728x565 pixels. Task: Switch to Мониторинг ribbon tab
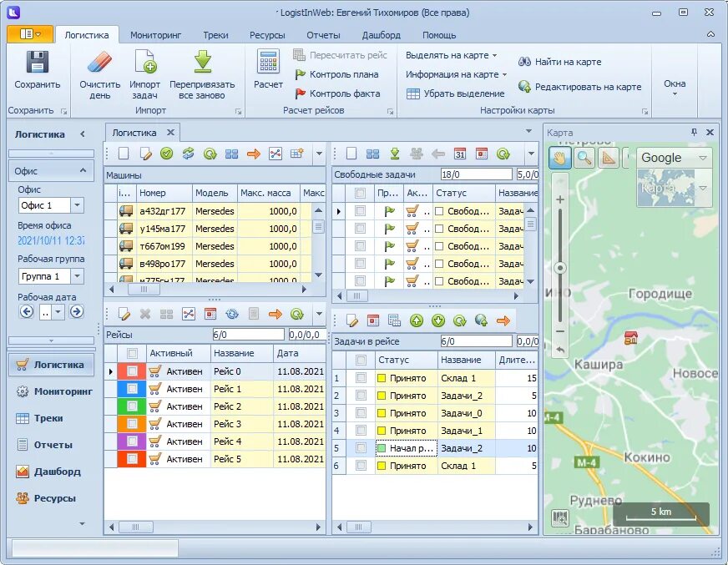tap(155, 35)
